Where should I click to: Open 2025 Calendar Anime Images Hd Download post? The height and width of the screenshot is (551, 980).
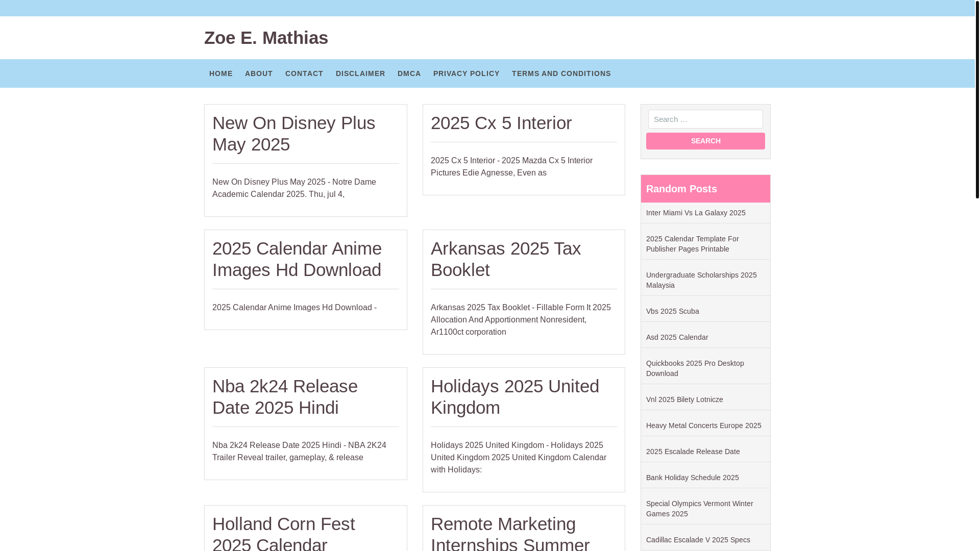297,259
